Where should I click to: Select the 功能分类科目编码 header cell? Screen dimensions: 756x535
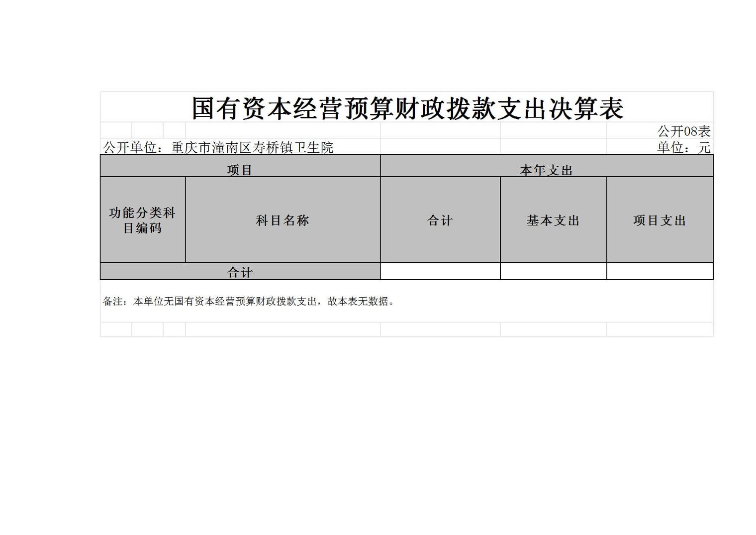pos(143,220)
